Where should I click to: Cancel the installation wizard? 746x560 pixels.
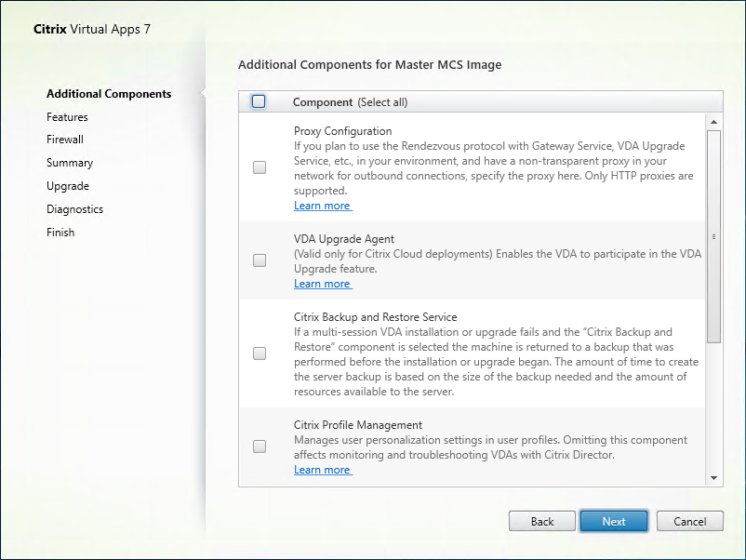690,522
